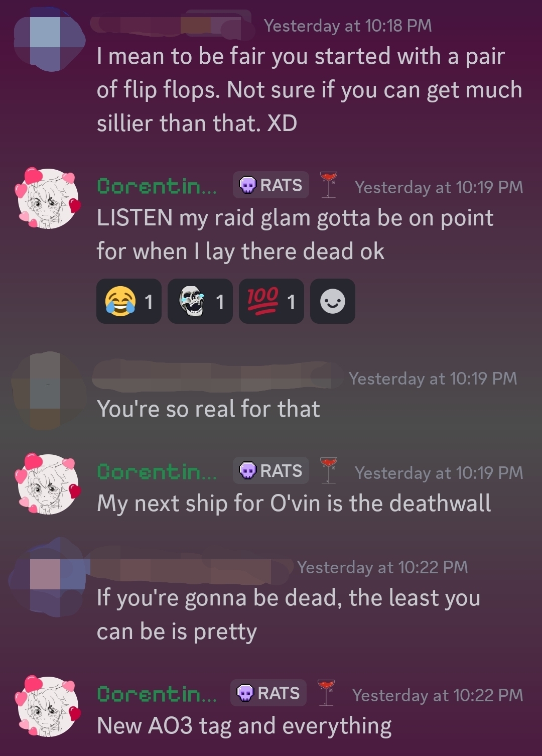
Task: Toggle the 100 emoji reaction
Action: [x=272, y=301]
